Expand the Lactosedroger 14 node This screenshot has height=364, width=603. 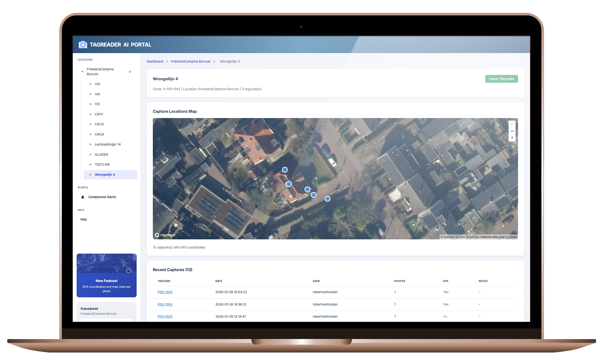pos(90,144)
